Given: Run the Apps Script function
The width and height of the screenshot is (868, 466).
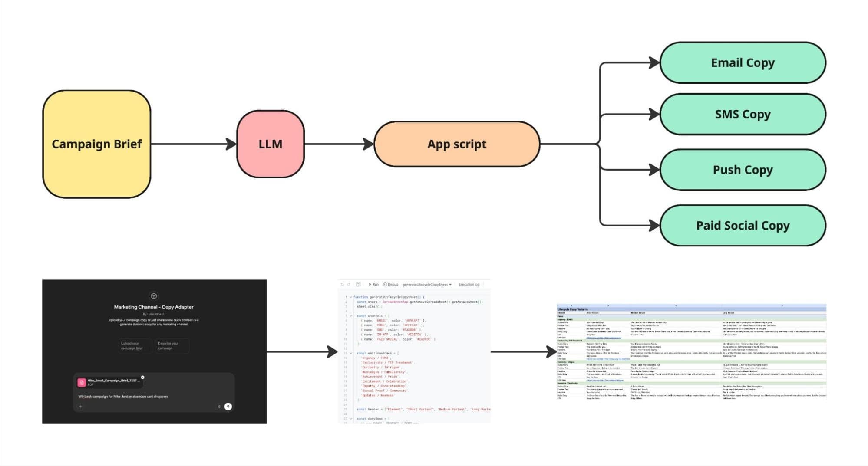Looking at the screenshot, I should coord(373,285).
